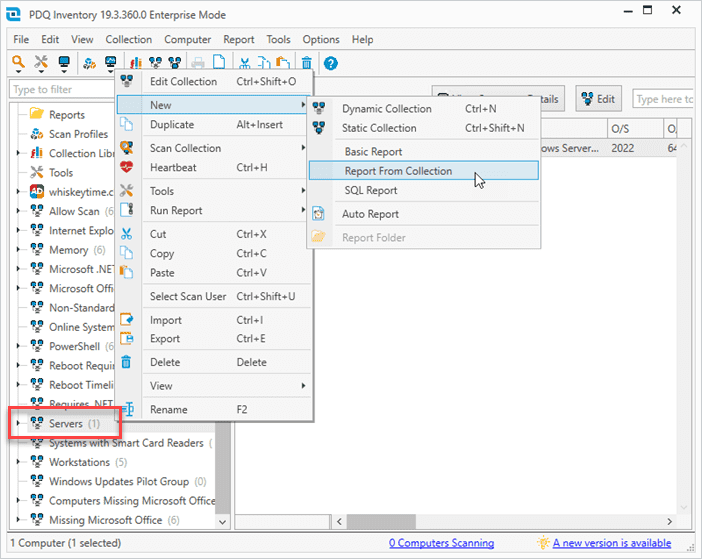Image resolution: width=702 pixels, height=559 pixels.
Task: Click the blank page new report icon
Action: point(219,62)
